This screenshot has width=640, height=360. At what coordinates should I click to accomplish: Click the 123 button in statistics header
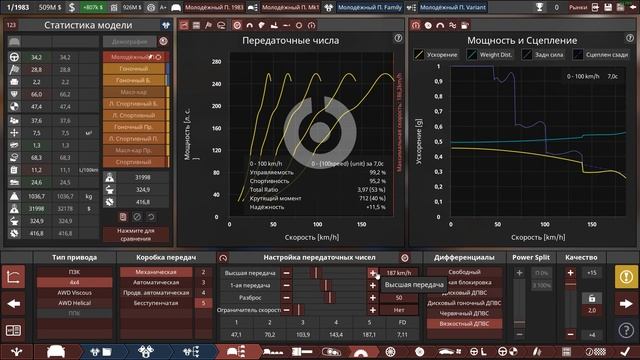point(11,25)
